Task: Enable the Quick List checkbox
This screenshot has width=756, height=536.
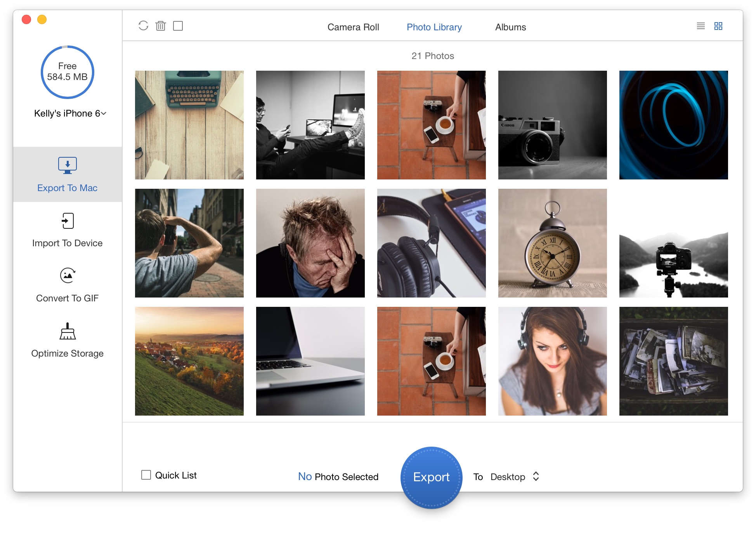Action: (146, 475)
